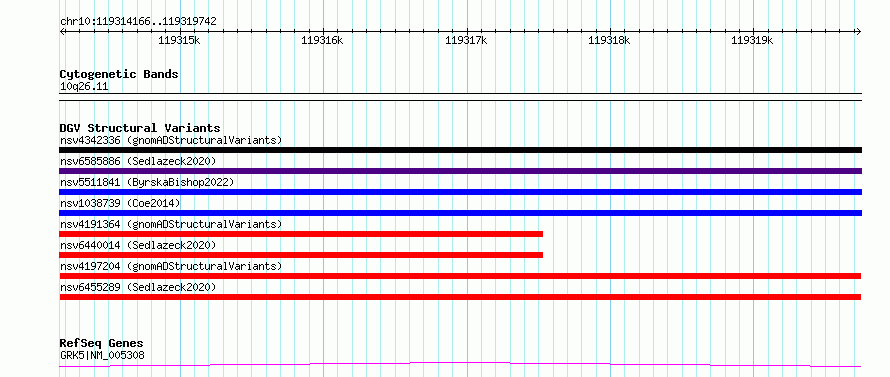Select the long red nsv4197204 bar
Image resolution: width=890 pixels, height=377 pixels.
click(460, 276)
